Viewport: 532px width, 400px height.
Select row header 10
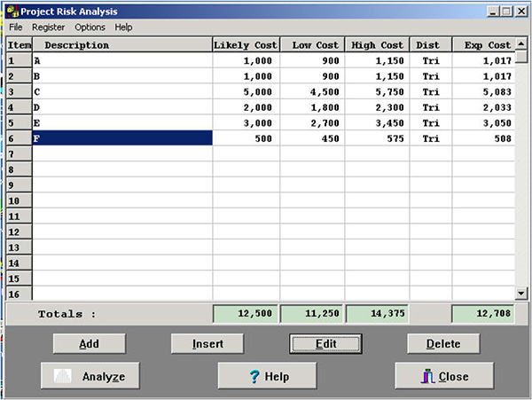[20, 200]
